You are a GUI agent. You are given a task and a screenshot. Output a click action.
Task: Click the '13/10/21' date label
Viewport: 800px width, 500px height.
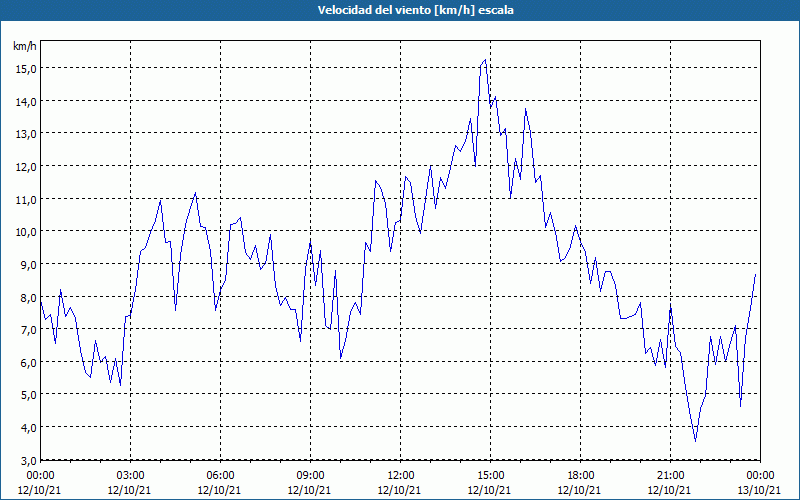759,490
